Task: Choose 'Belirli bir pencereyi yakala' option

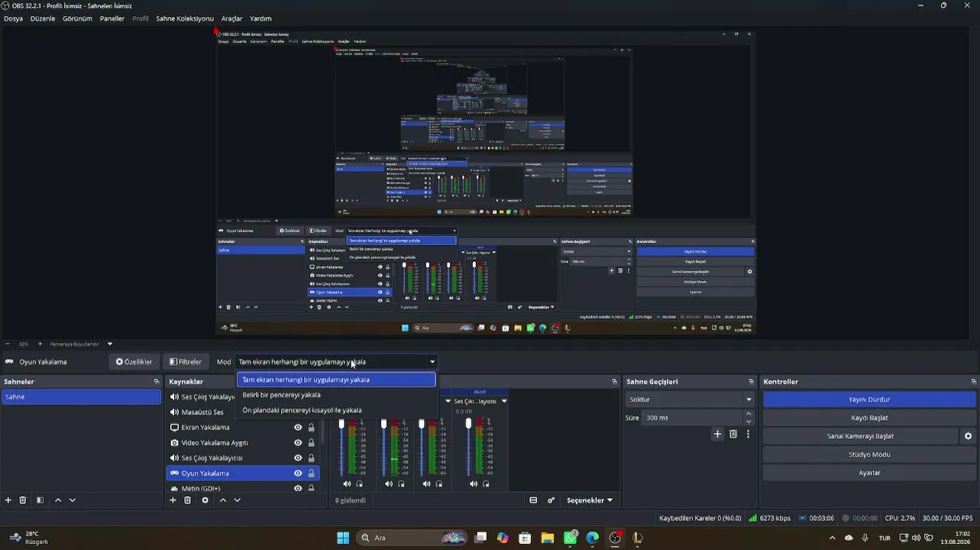Action: (336, 395)
